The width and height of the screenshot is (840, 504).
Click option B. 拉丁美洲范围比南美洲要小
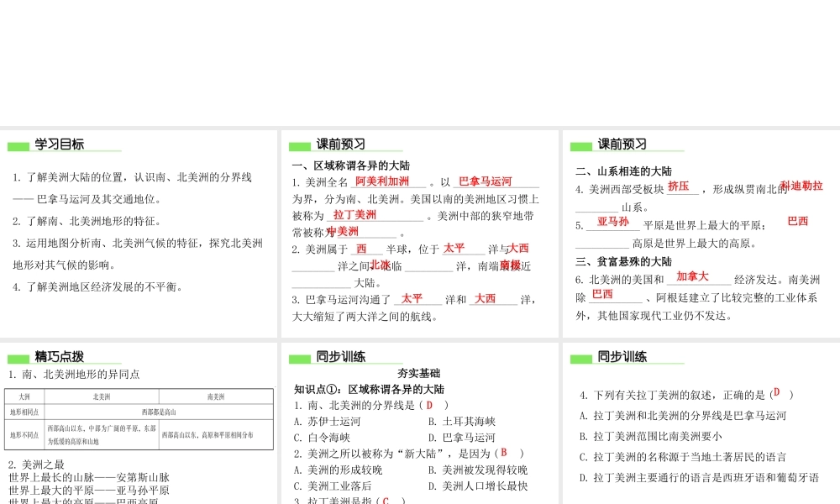pos(650,437)
